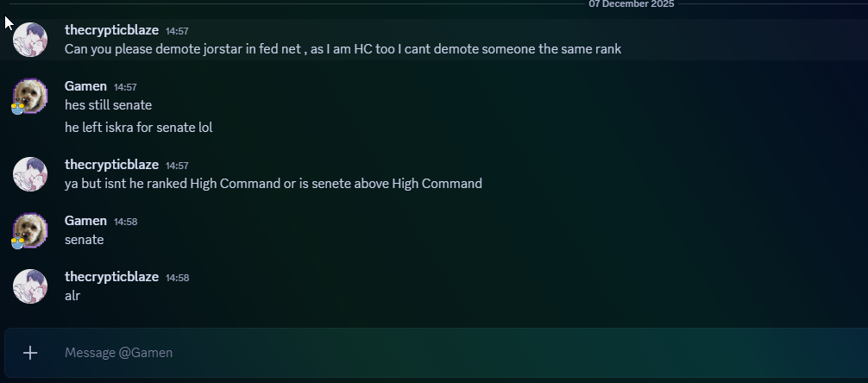The image size is (868, 383).
Task: Open Gamen's profile from the 14:57 username
Action: 85,86
